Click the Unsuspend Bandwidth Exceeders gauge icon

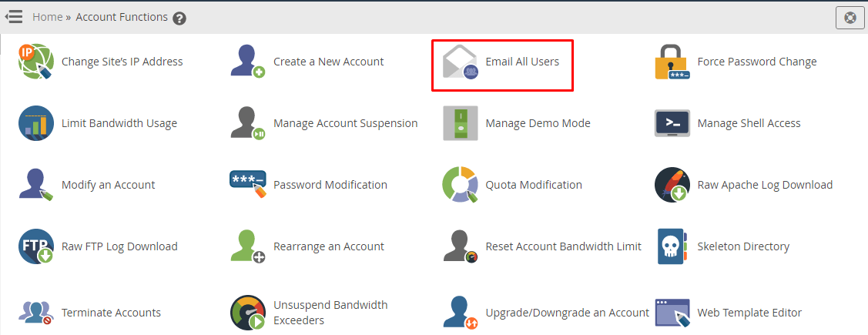(247, 313)
